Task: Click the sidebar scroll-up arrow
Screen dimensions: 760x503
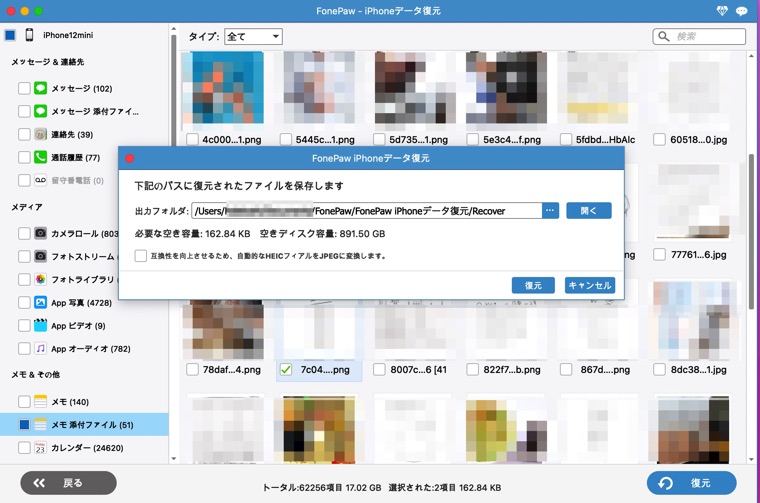Action: tap(174, 30)
